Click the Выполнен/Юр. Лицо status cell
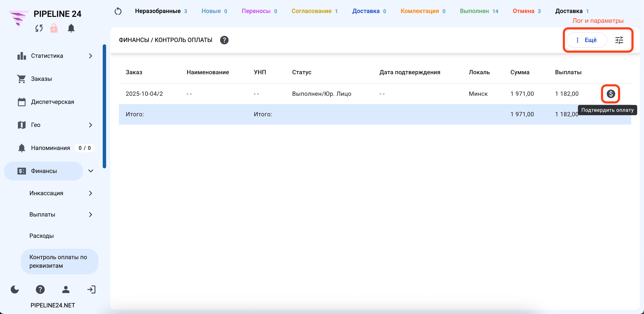This screenshot has width=644, height=314. pyautogui.click(x=322, y=94)
